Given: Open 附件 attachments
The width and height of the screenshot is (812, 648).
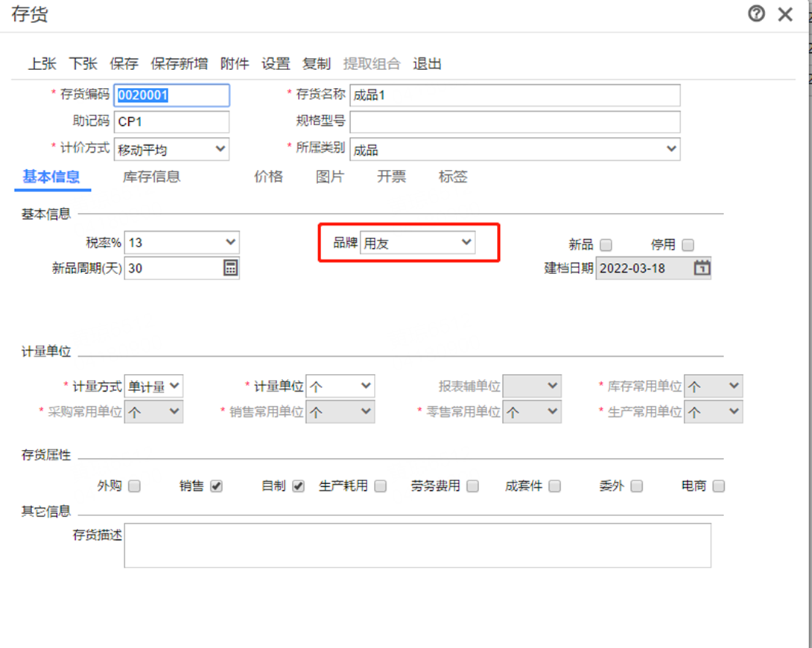Looking at the screenshot, I should [x=235, y=63].
